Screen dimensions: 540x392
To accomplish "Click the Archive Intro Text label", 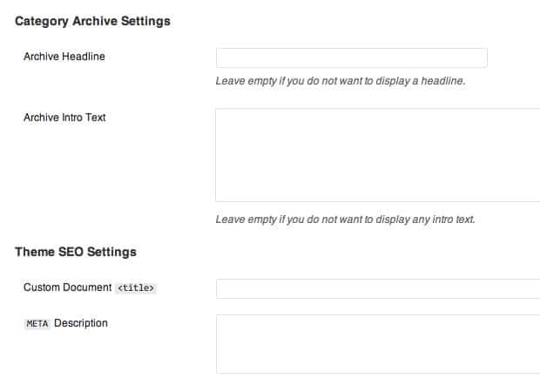I will (x=64, y=118).
